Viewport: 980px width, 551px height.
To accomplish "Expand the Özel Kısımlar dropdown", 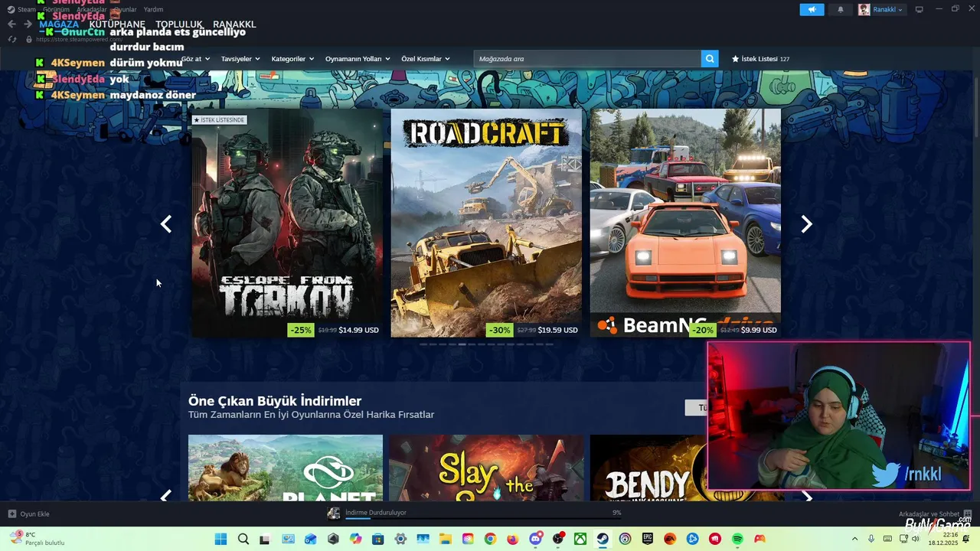I will click(x=426, y=59).
